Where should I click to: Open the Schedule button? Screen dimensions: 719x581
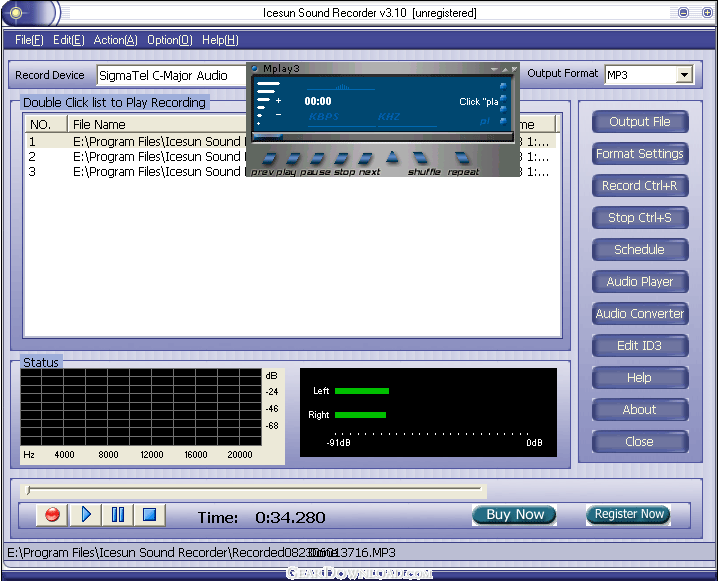[640, 249]
